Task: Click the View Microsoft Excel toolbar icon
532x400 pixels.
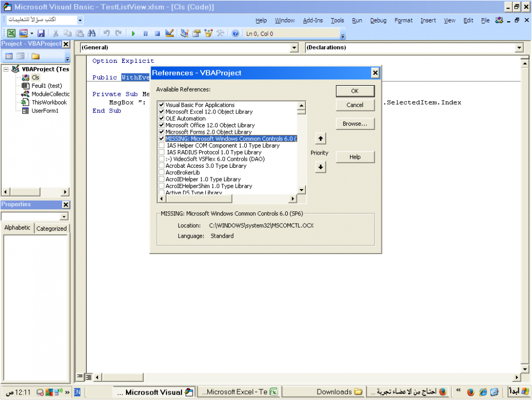Action: [11, 33]
